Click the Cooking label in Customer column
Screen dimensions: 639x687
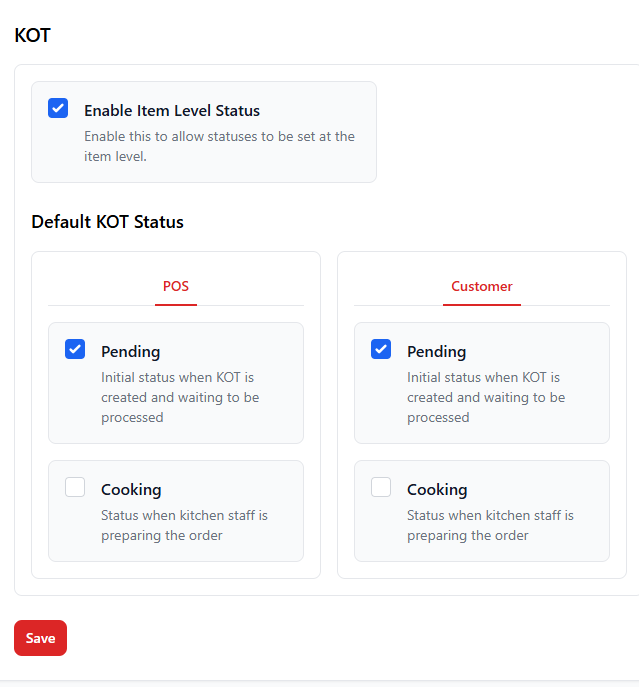437,489
